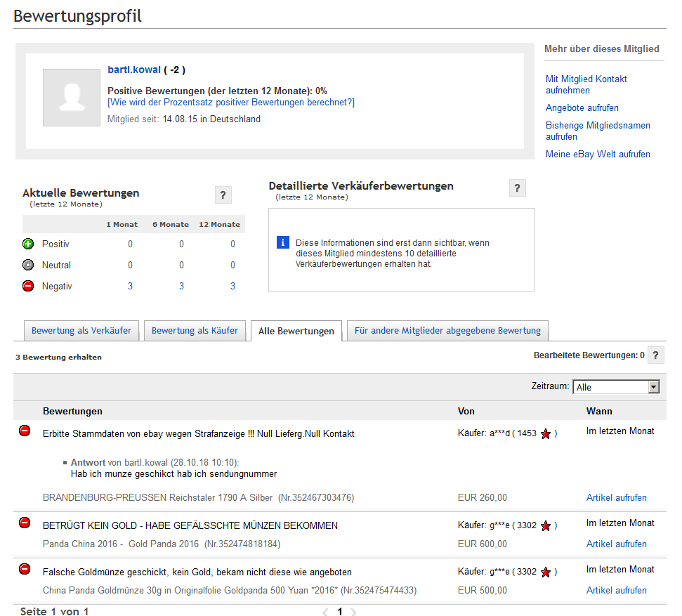Viewport: 682px width, 616px height.
Task: Click help icon beside Detaillierte Verkäuferbewertungen
Action: (517, 188)
